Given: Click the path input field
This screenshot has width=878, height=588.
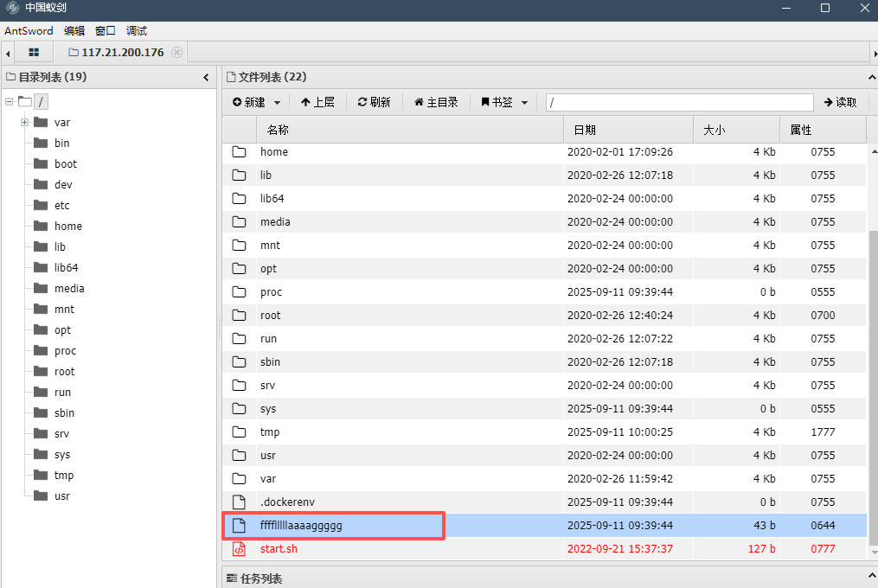Looking at the screenshot, I should [x=679, y=102].
